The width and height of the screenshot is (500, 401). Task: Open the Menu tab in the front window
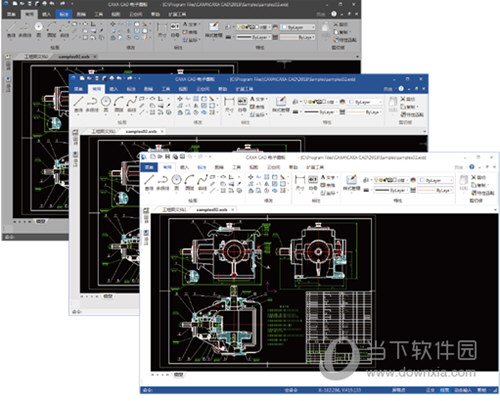click(149, 167)
